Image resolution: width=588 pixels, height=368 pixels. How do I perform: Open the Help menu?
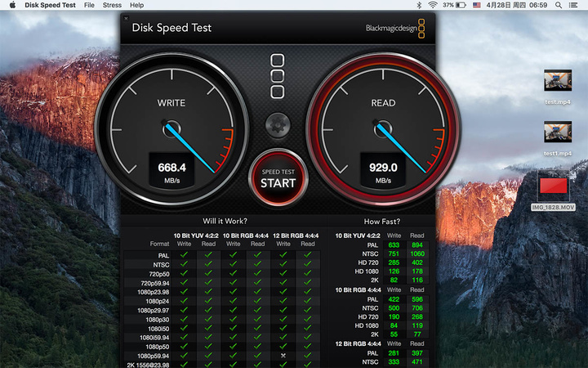click(137, 5)
